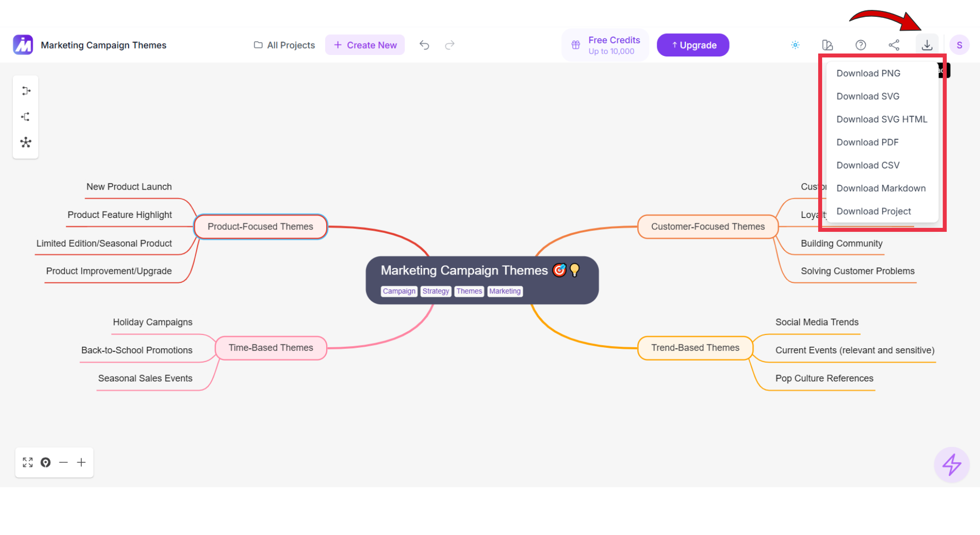Click the Marketing tag
Screen dimensions: 980x535
click(505, 291)
